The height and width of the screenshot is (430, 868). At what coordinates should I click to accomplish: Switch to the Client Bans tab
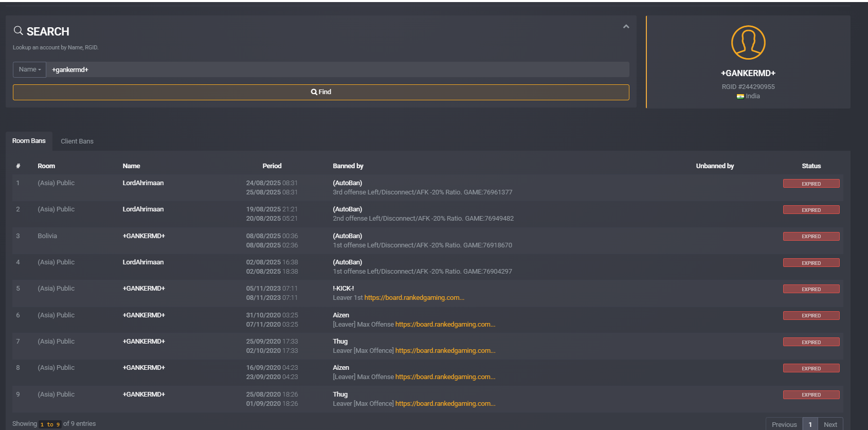pos(77,141)
